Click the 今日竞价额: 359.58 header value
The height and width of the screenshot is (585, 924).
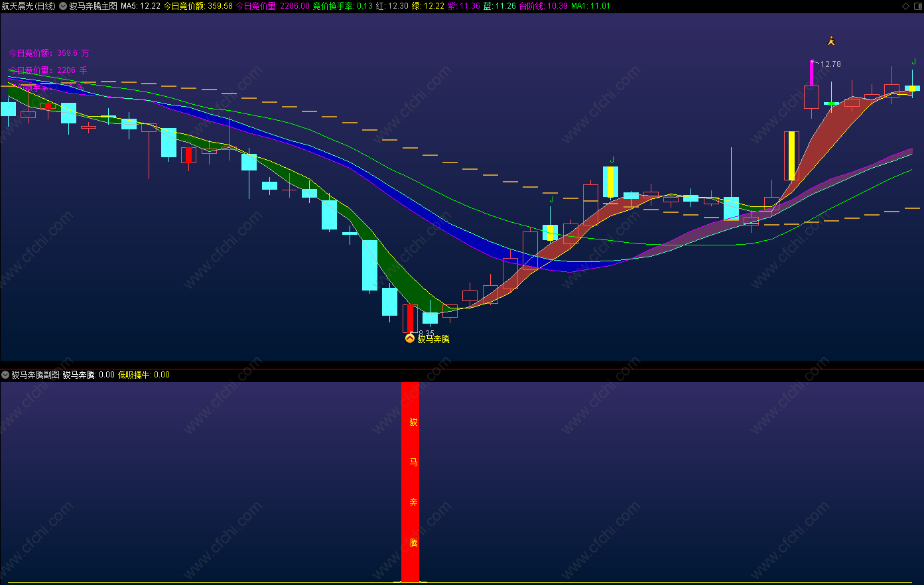198,6
